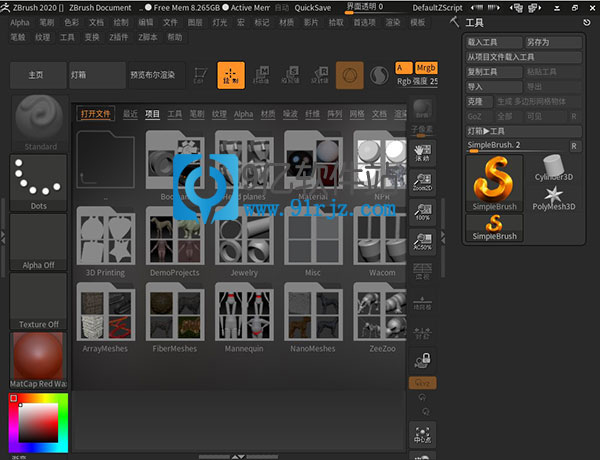Toggle the orange Xyz rotation axis button
Screen dimensions: 600x460
[x=422, y=383]
